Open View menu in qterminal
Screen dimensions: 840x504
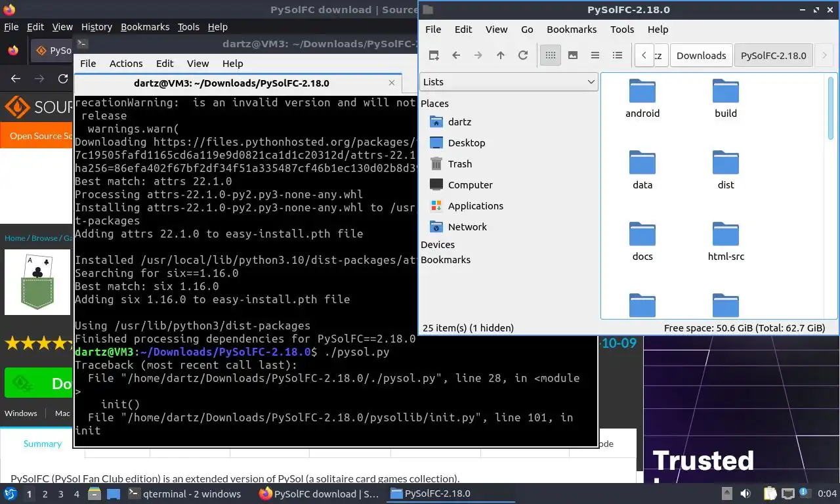coord(198,64)
